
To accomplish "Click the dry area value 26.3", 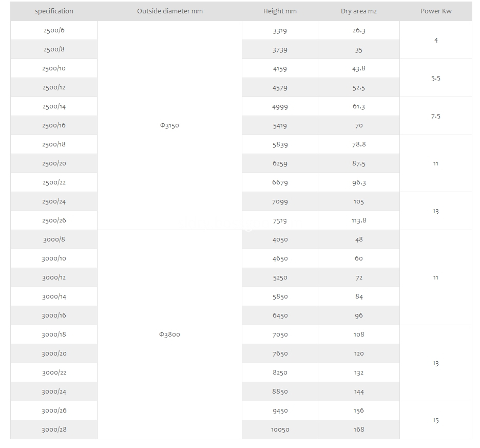I will (x=359, y=31).
